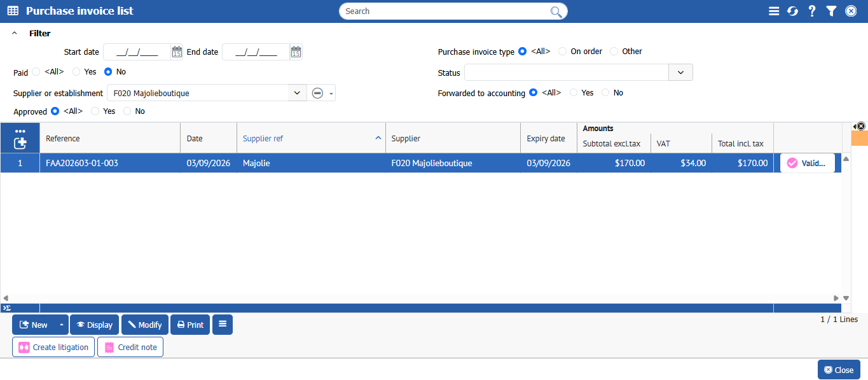Sort by Supplier ref column header
The height and width of the screenshot is (380, 868).
[x=310, y=138]
